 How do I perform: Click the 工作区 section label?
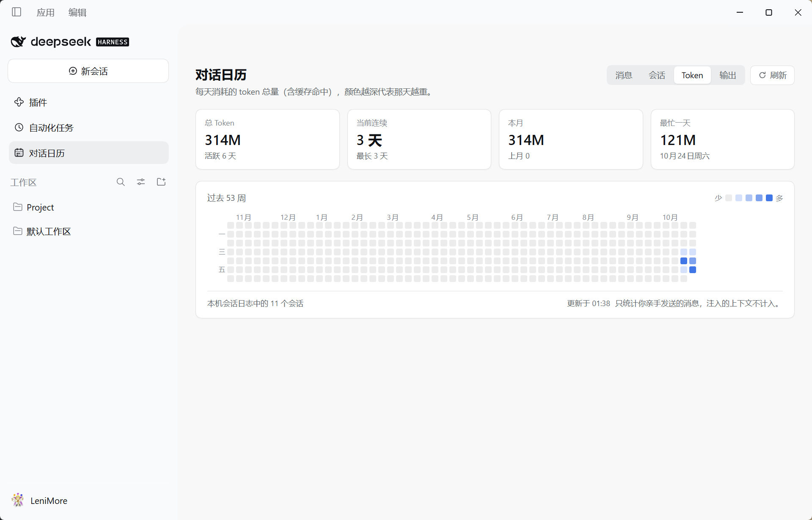[x=24, y=182]
